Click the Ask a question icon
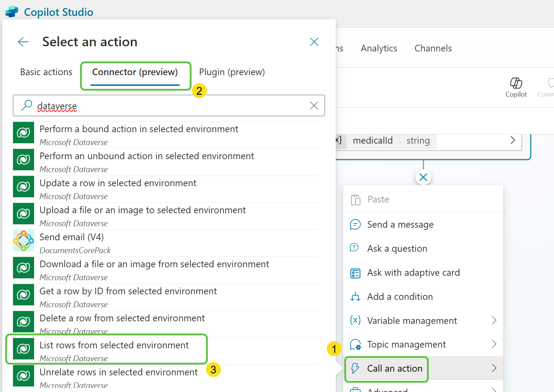This screenshot has height=392, width=554. [x=355, y=248]
